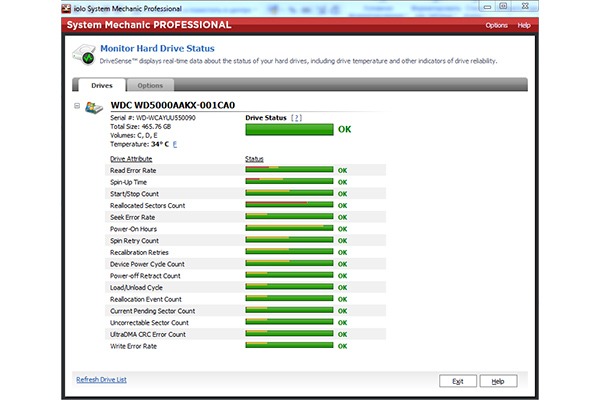Click the Monitor Hard Drive Status heading
Screen dimensions: 600x400
pyautogui.click(x=157, y=49)
